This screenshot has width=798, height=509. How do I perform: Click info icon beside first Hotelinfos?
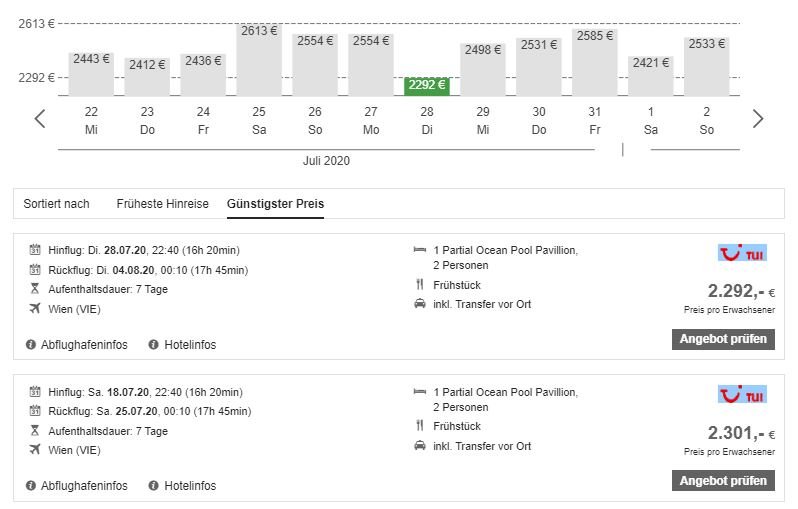[154, 344]
